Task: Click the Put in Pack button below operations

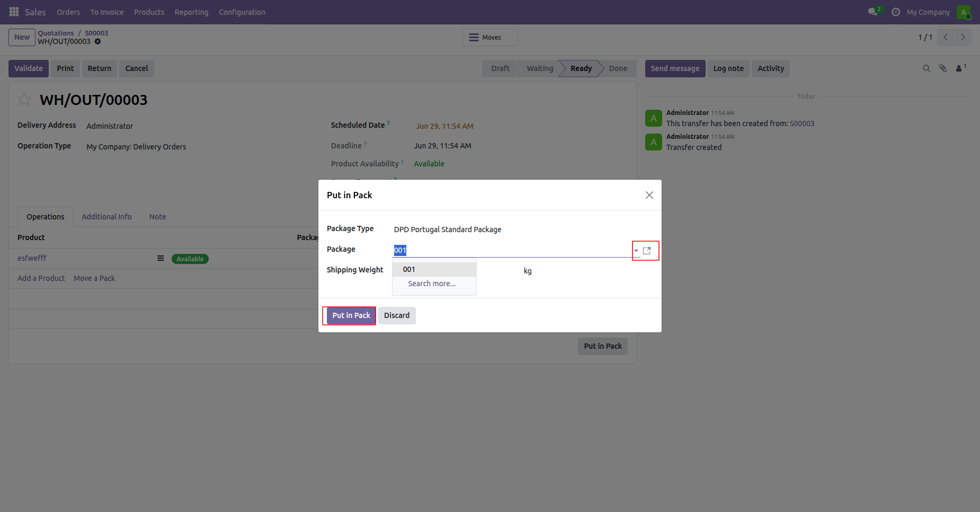Action: click(603, 346)
